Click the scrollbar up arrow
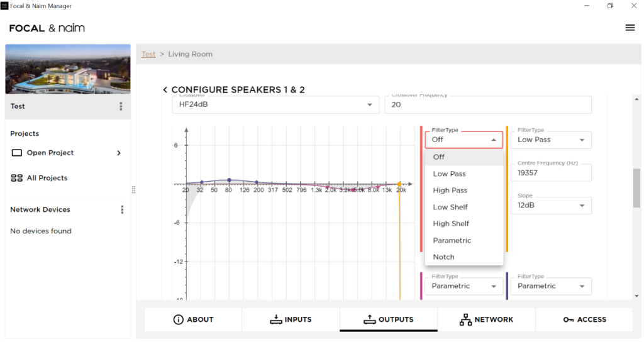The height and width of the screenshot is (342, 644). pos(636,99)
